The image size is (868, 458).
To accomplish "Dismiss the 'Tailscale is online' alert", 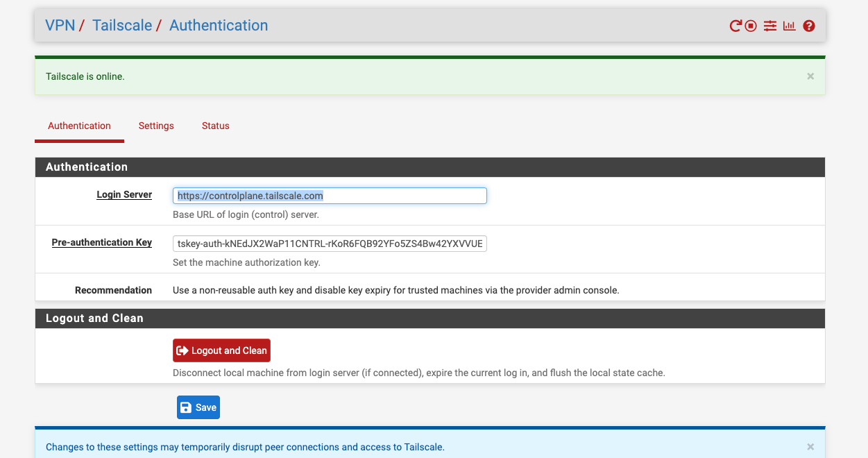I will tap(810, 76).
